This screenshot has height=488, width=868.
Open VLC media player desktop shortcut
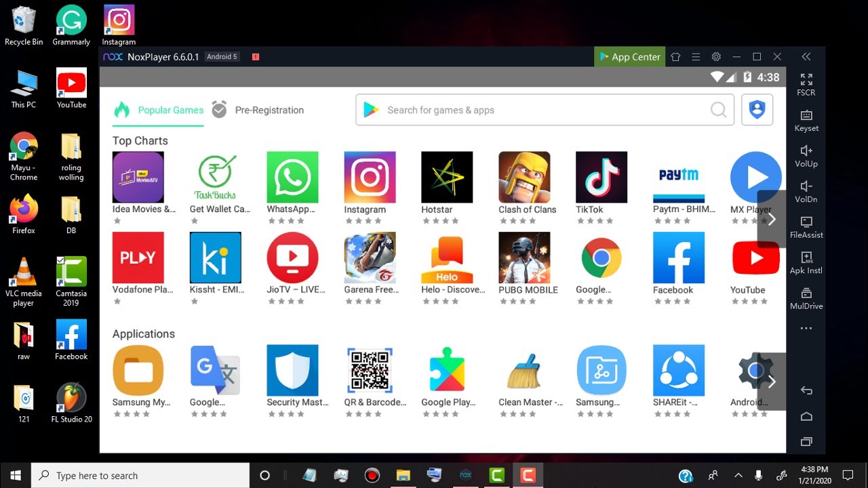(24, 283)
